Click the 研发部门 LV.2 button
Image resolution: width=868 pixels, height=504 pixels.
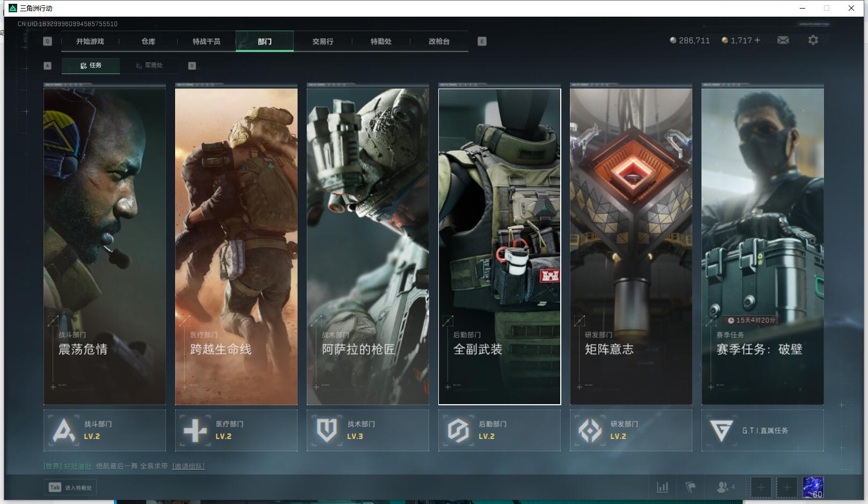tap(631, 430)
